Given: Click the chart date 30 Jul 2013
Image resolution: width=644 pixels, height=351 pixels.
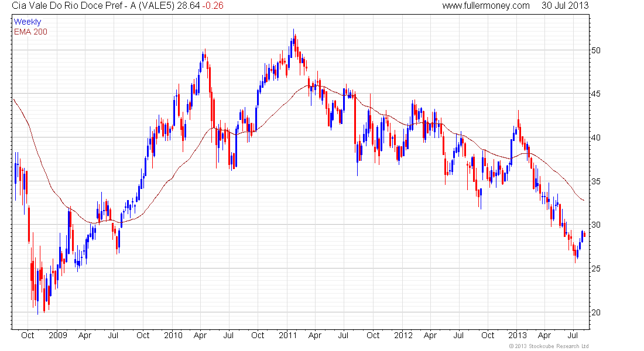Looking at the screenshot, I should pos(565,5).
